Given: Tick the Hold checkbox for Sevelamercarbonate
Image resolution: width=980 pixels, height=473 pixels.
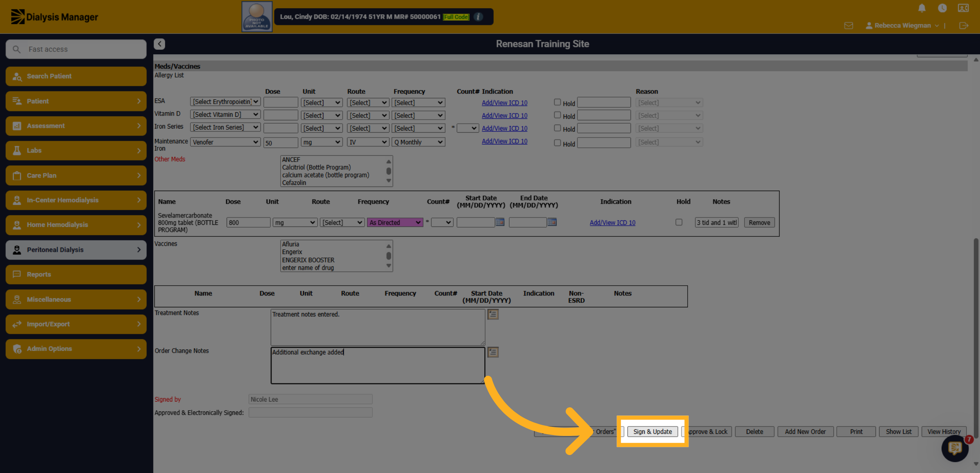Looking at the screenshot, I should click(x=679, y=222).
